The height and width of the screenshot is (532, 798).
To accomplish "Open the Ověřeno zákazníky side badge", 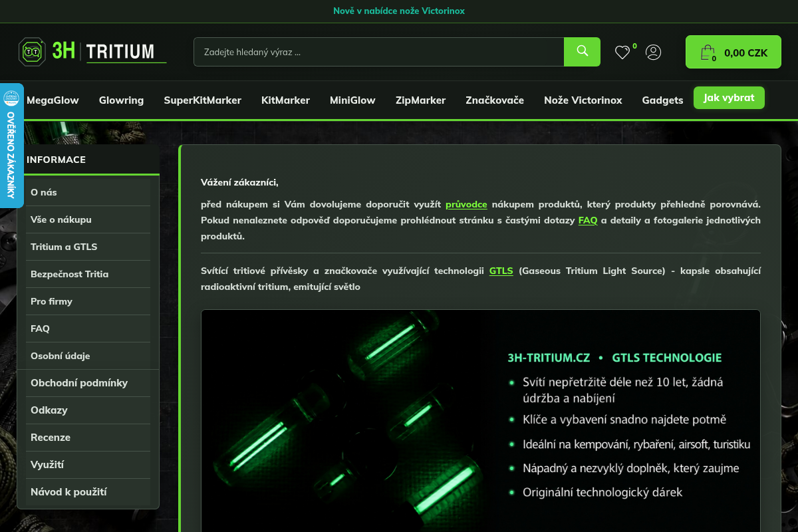I will tap(11, 146).
